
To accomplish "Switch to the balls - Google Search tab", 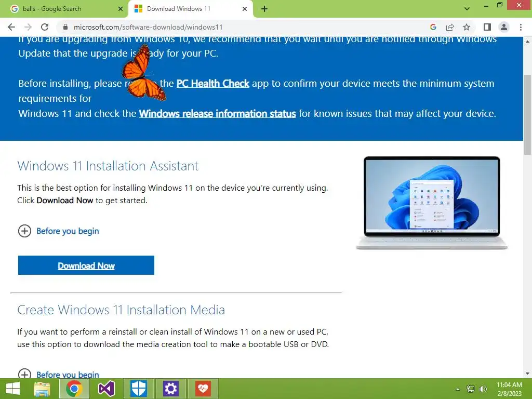I will pos(64,9).
